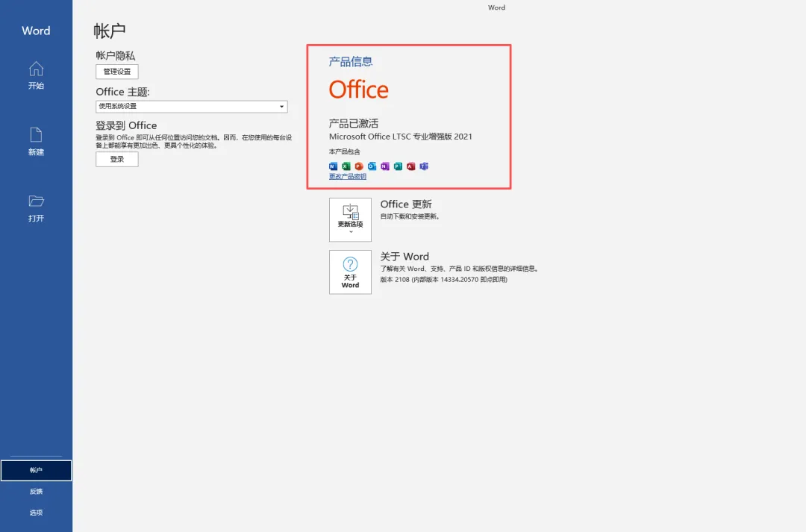Click the 更改产品密钥 link

348,176
